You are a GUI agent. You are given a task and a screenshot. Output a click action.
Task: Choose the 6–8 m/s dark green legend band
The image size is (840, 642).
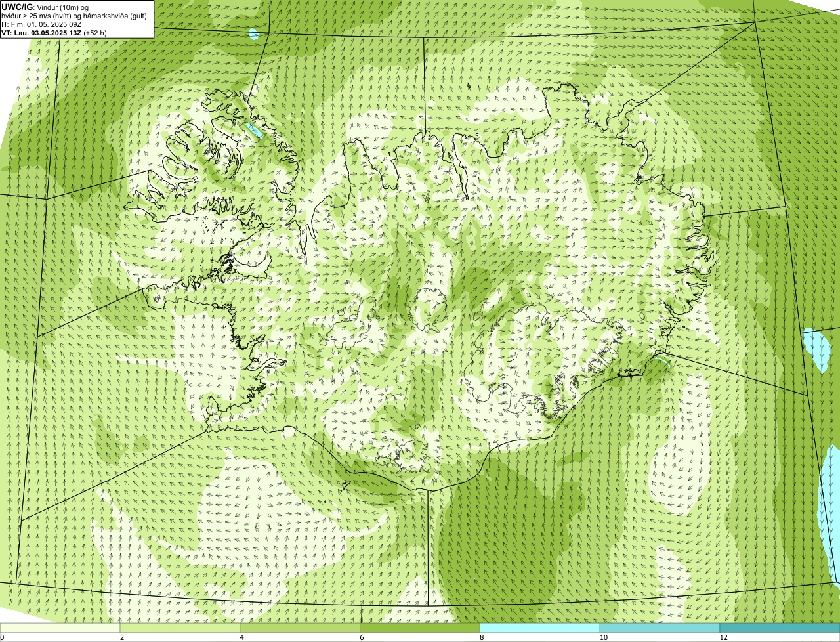(x=420, y=628)
